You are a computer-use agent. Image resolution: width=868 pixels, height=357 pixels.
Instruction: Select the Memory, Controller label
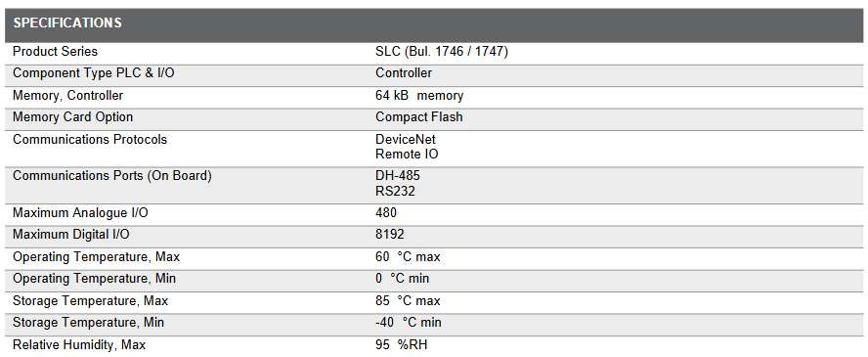tap(68, 96)
